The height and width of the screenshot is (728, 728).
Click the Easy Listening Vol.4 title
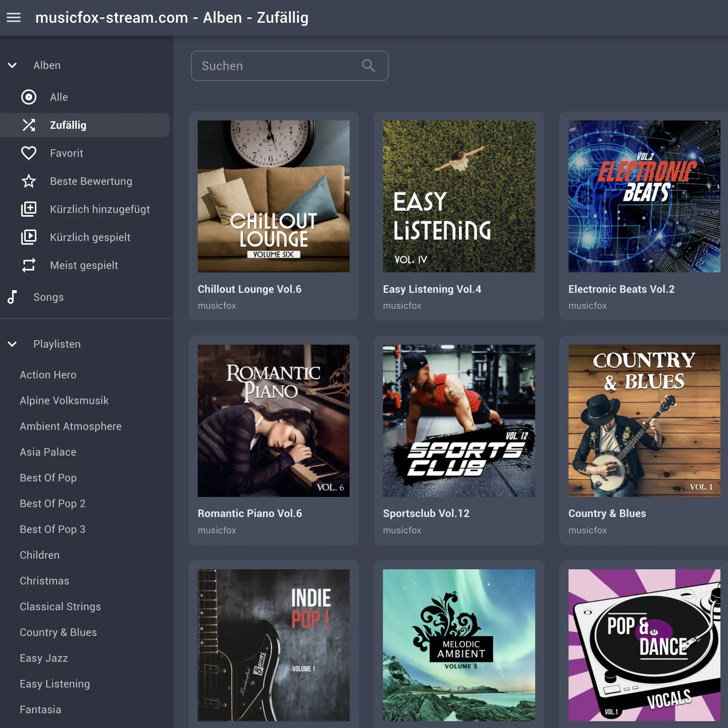[x=432, y=289]
